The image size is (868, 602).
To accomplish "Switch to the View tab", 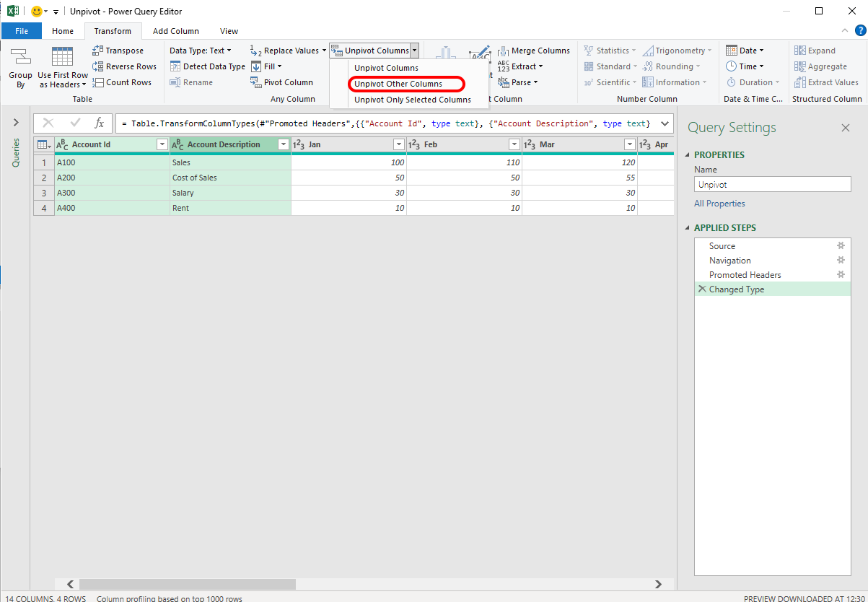I will pyautogui.click(x=229, y=31).
